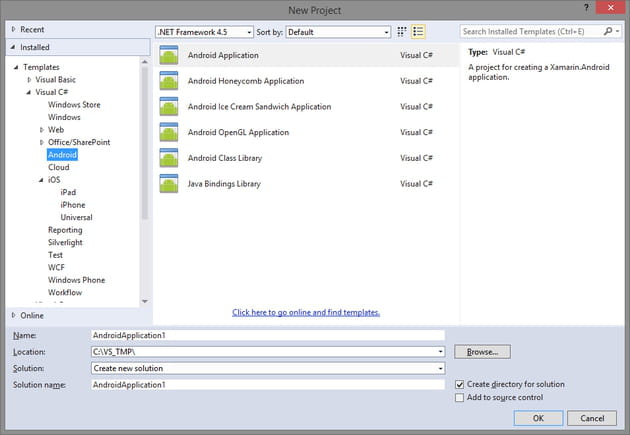The height and width of the screenshot is (435, 630).
Task: Select the iPhone tree item
Action: [73, 205]
